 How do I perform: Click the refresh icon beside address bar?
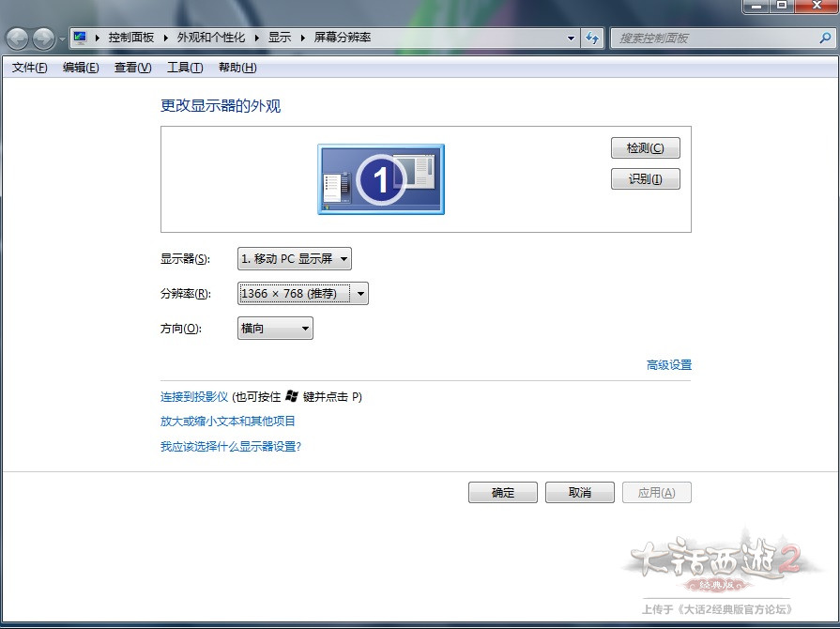(x=592, y=38)
